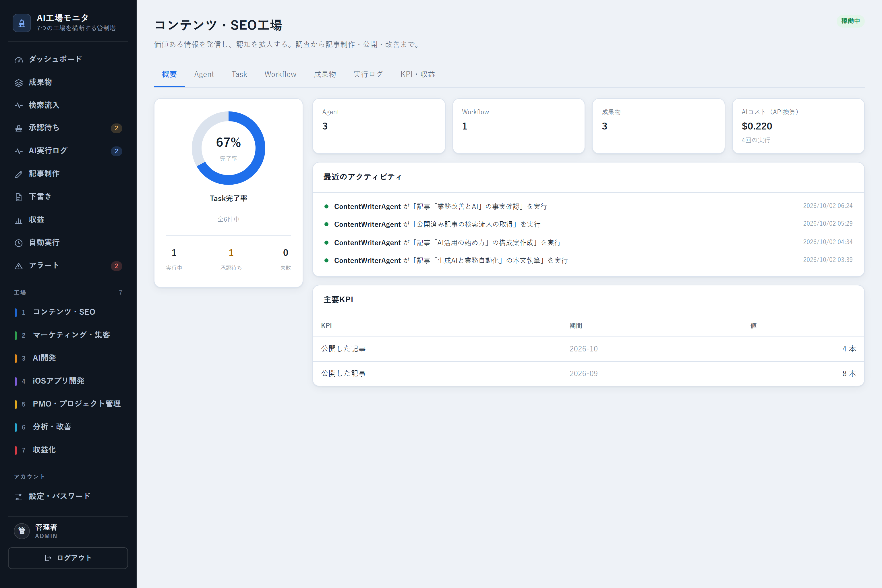Click the 67% completion donut chart

coord(228,148)
